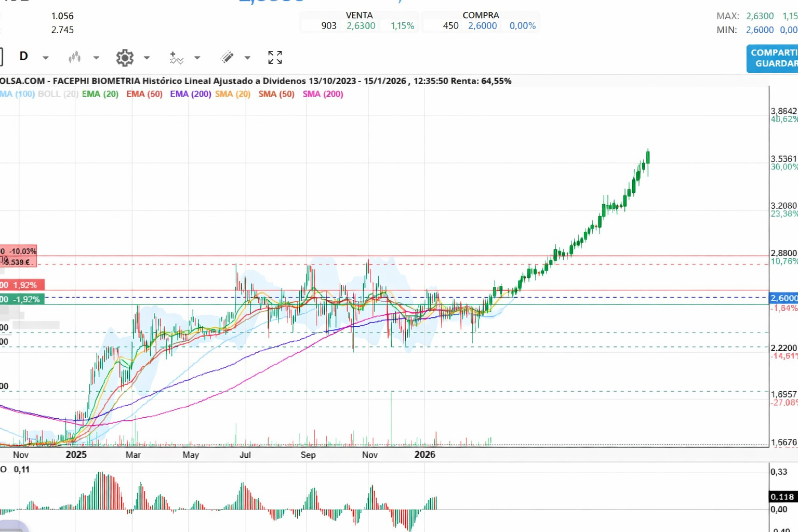Viewport: 798px width, 532px height.
Task: Expand the chart to fullscreen
Action: coord(274,58)
